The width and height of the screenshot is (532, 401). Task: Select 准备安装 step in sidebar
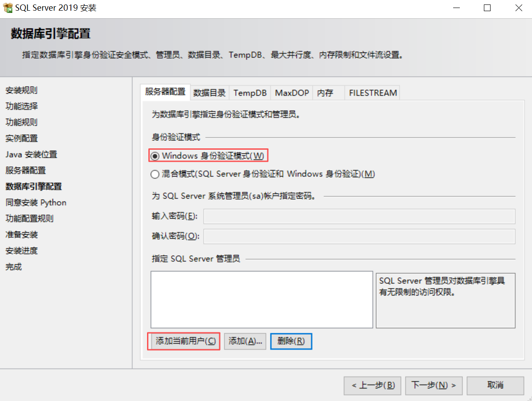coord(21,235)
